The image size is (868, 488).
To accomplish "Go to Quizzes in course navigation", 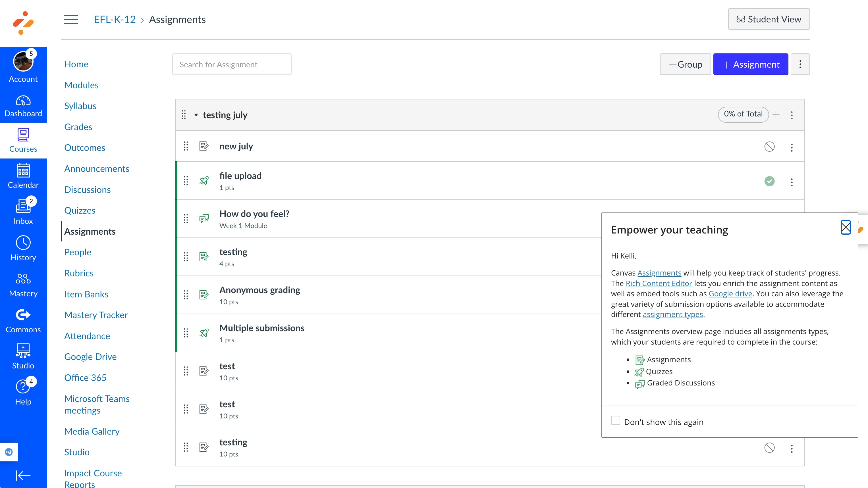I will pos(80,210).
